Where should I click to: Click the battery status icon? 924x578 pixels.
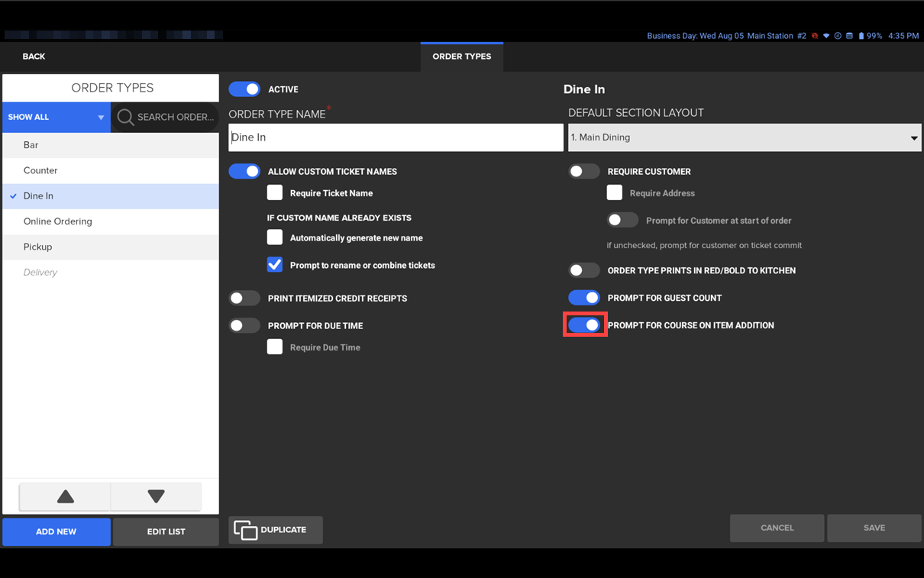tap(861, 36)
